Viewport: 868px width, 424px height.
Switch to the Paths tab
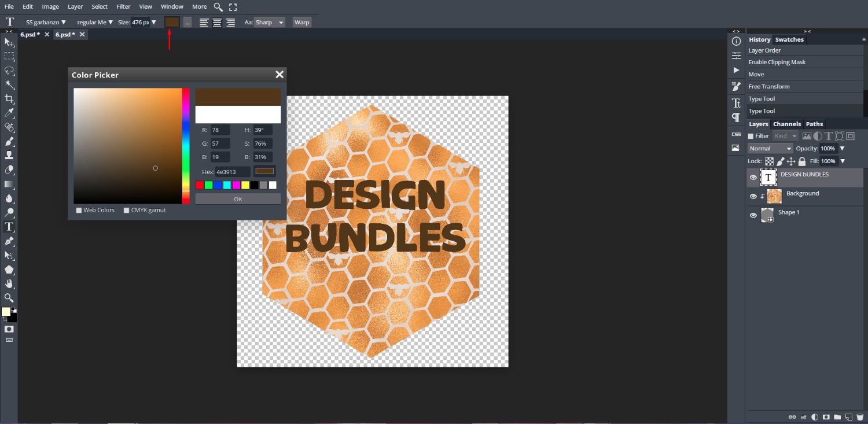814,124
